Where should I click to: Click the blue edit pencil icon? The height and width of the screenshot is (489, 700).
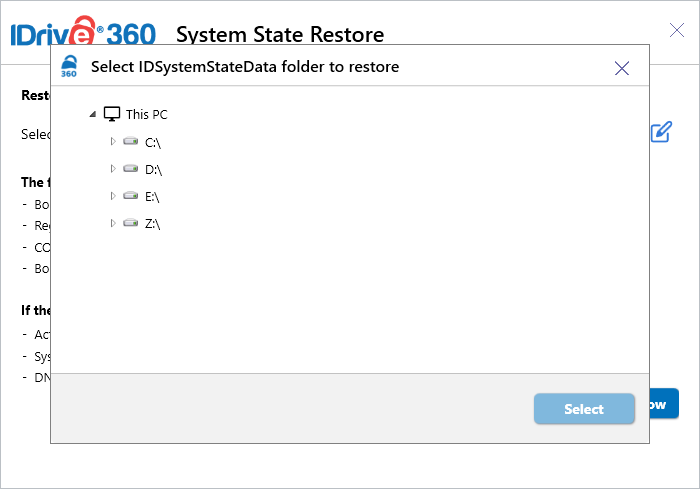click(x=660, y=132)
